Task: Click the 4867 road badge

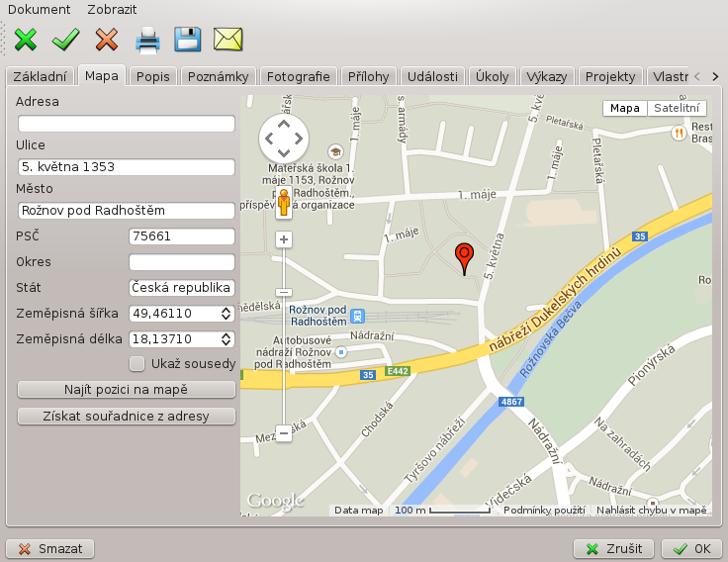Action: (511, 402)
